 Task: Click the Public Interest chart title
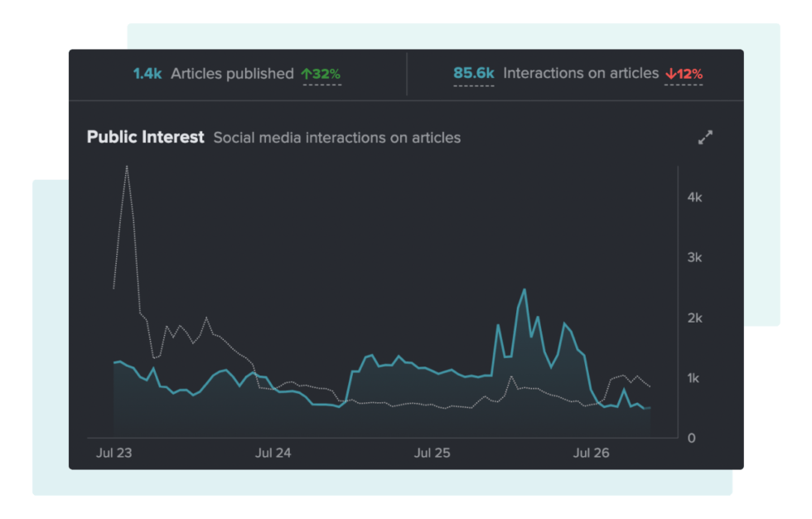click(x=146, y=137)
